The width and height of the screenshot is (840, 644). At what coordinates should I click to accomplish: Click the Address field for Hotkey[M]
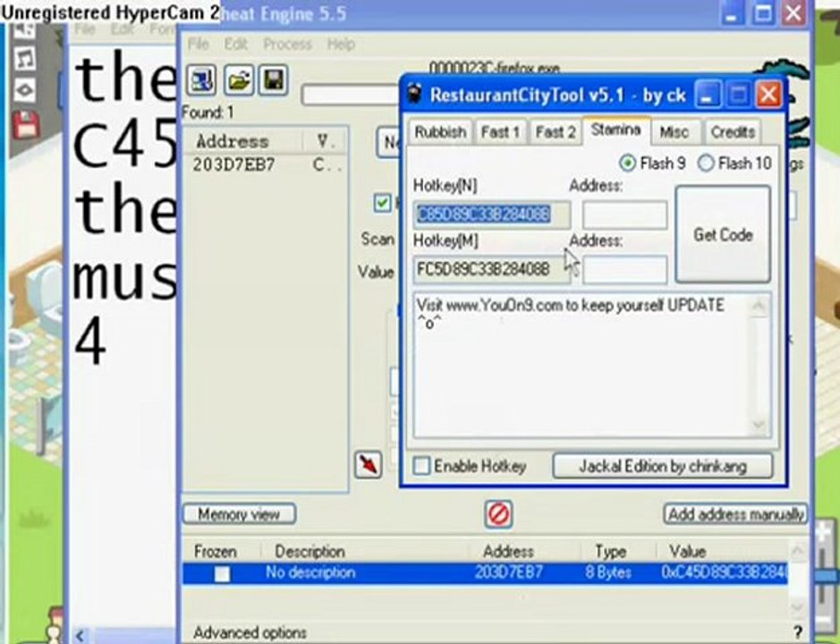click(x=624, y=269)
